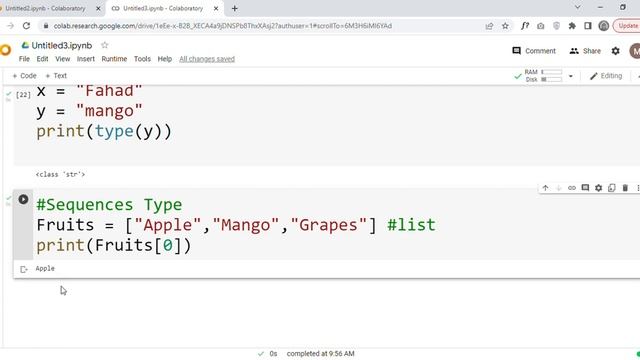Viewport: 640px width, 360px height.
Task: Click the print(type(y)) code line
Action: pos(104,131)
